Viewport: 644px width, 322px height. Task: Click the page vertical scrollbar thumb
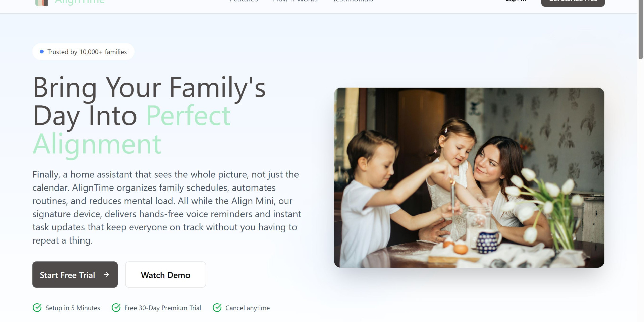pyautogui.click(x=640, y=30)
